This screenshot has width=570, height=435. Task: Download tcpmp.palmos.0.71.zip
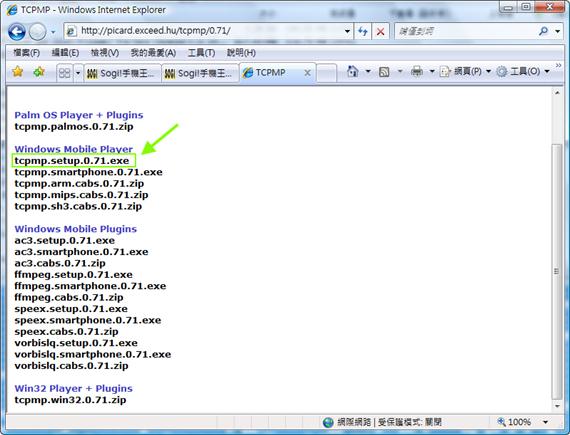coord(74,127)
